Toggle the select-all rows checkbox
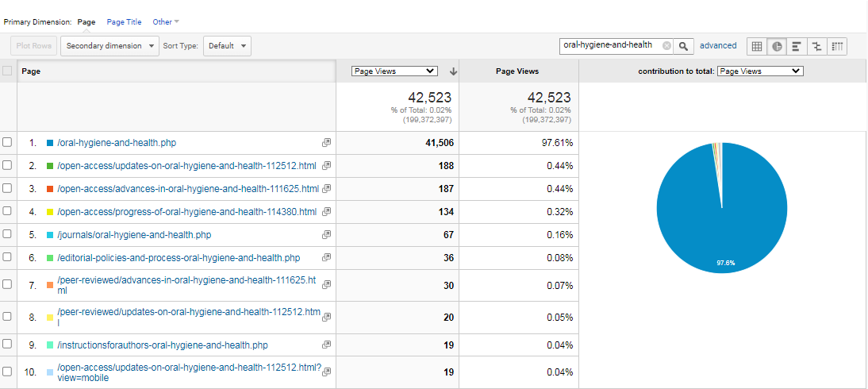The height and width of the screenshot is (389, 868). click(7, 71)
